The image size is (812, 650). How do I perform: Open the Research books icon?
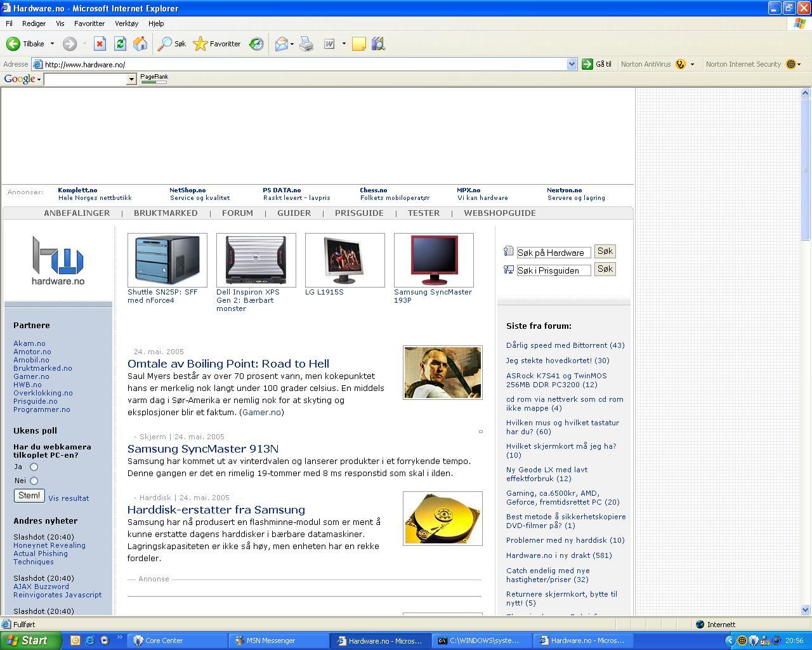[379, 44]
